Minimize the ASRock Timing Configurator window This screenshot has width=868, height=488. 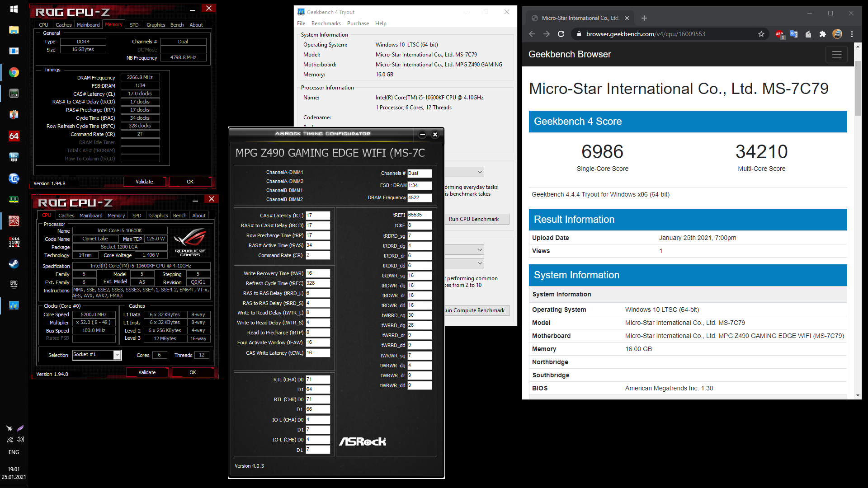pyautogui.click(x=422, y=134)
